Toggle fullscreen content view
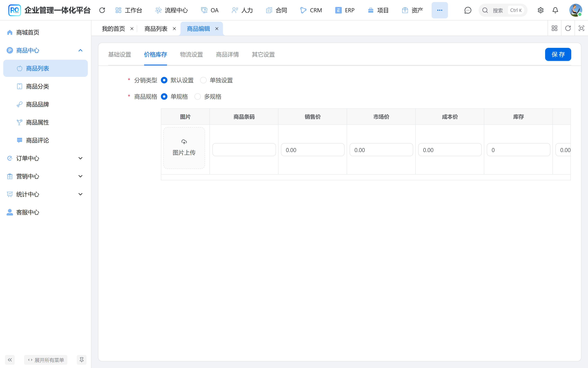The width and height of the screenshot is (588, 368). click(581, 28)
